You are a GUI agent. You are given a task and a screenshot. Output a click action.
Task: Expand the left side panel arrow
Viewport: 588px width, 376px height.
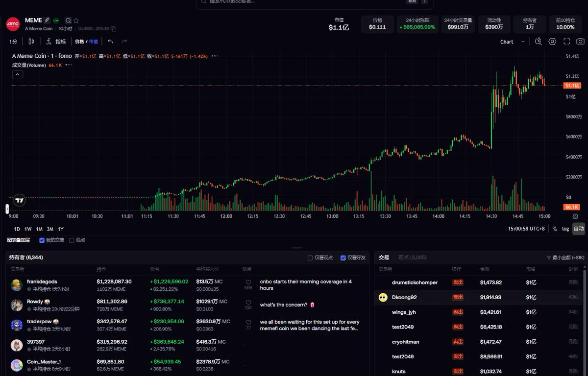(x=7, y=209)
